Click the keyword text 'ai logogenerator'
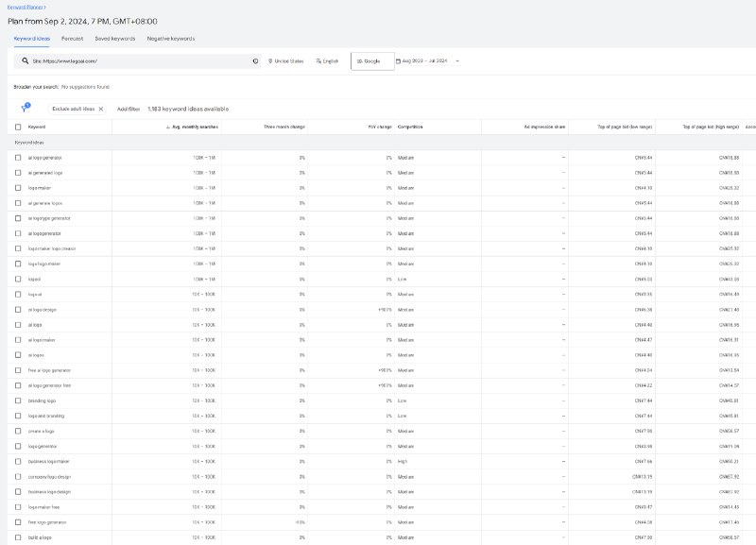The width and height of the screenshot is (756, 545). (x=44, y=233)
